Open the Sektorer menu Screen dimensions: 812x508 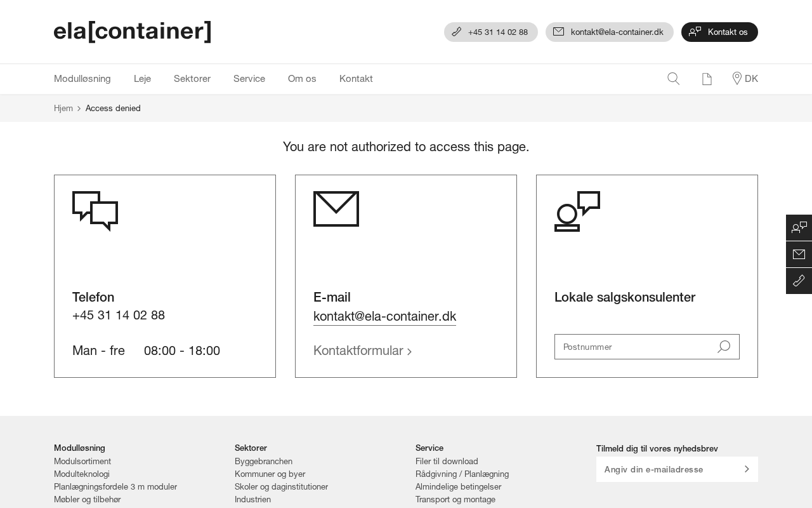(192, 79)
